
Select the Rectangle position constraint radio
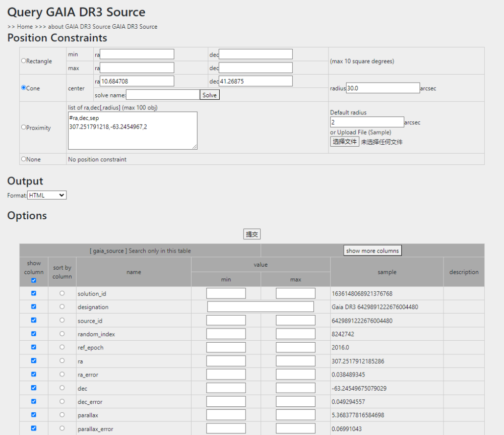point(24,61)
